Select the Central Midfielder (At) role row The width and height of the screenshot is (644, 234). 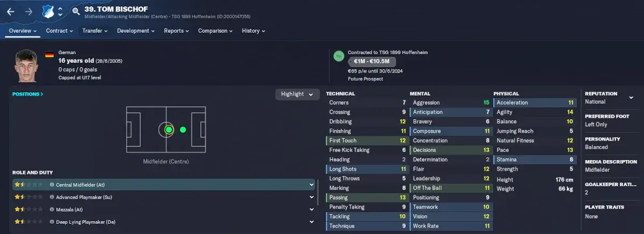click(164, 185)
